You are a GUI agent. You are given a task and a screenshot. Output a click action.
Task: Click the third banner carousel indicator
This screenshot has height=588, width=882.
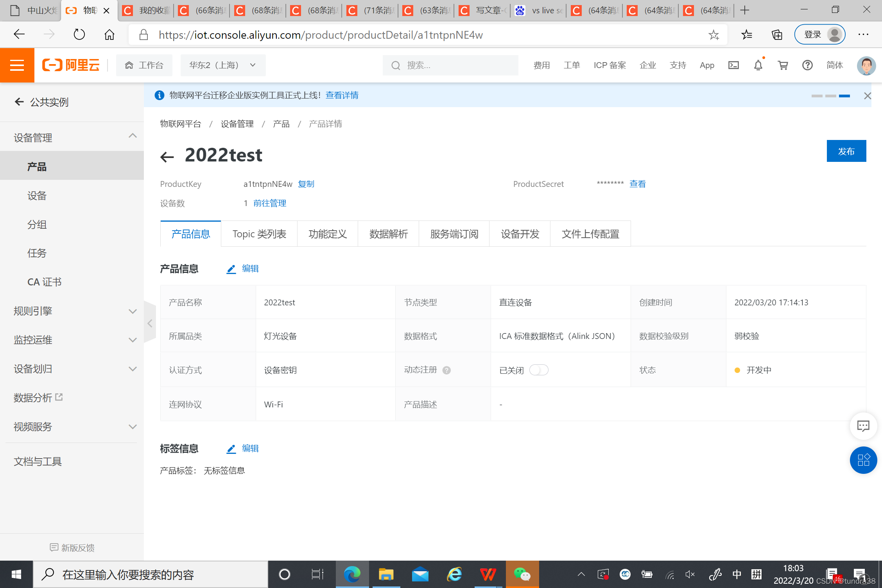(844, 96)
